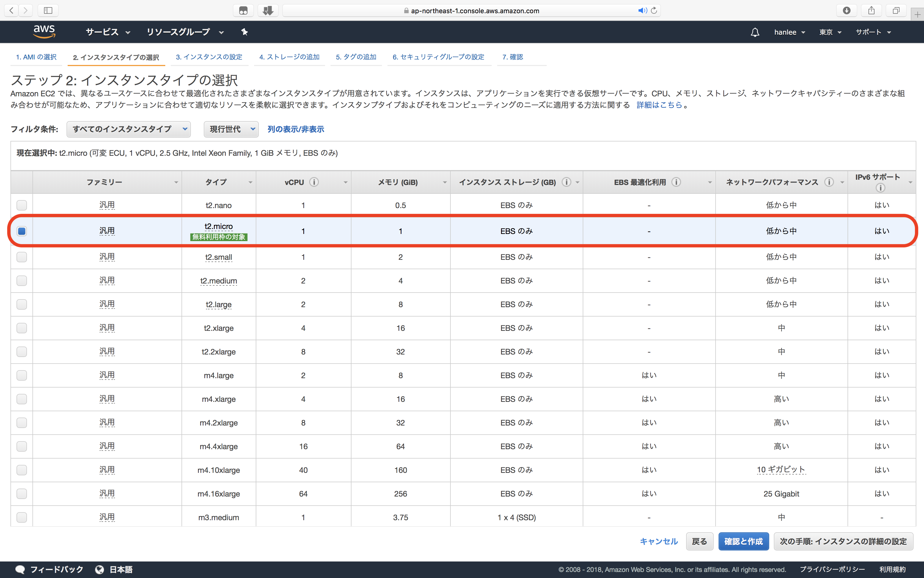Click 次の手順: インスタンスの詳細の設定 button
Viewport: 924px width, 578px height.
pyautogui.click(x=843, y=541)
